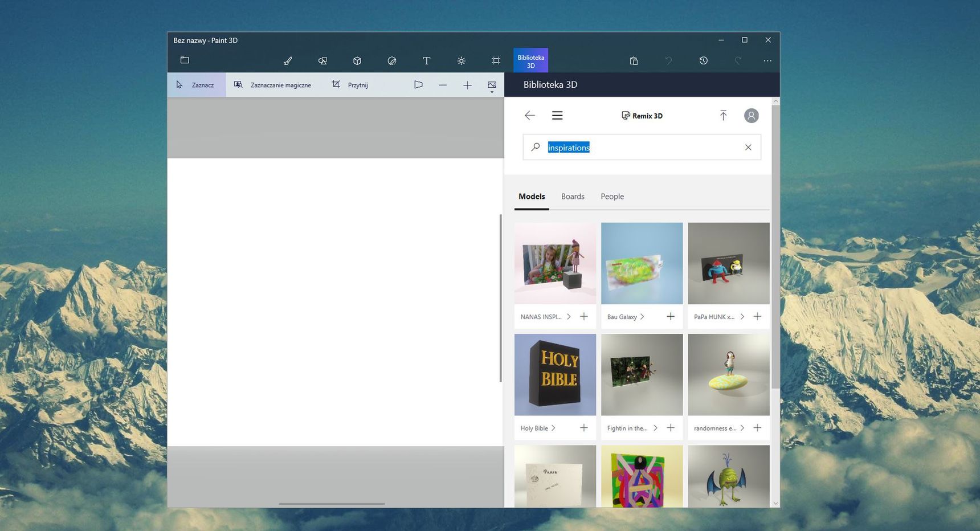
Task: Click the Undo arrow
Action: coord(668,60)
